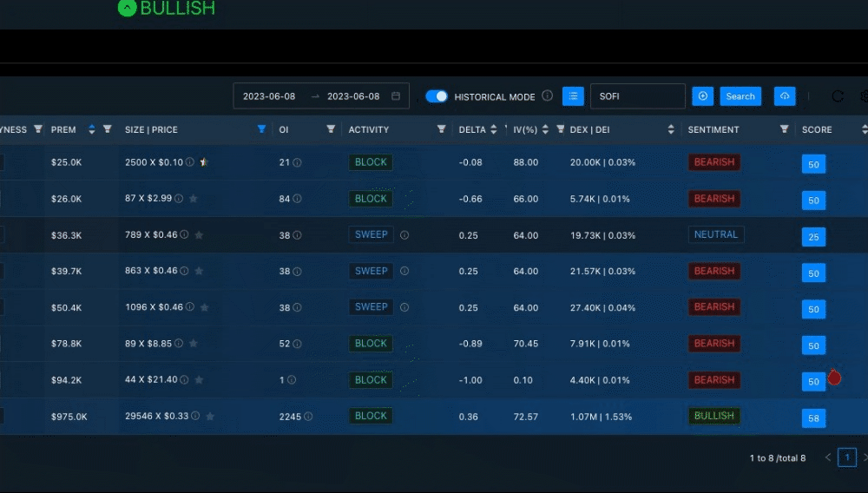
Task: Open the calendar icon in date range
Action: [396, 96]
